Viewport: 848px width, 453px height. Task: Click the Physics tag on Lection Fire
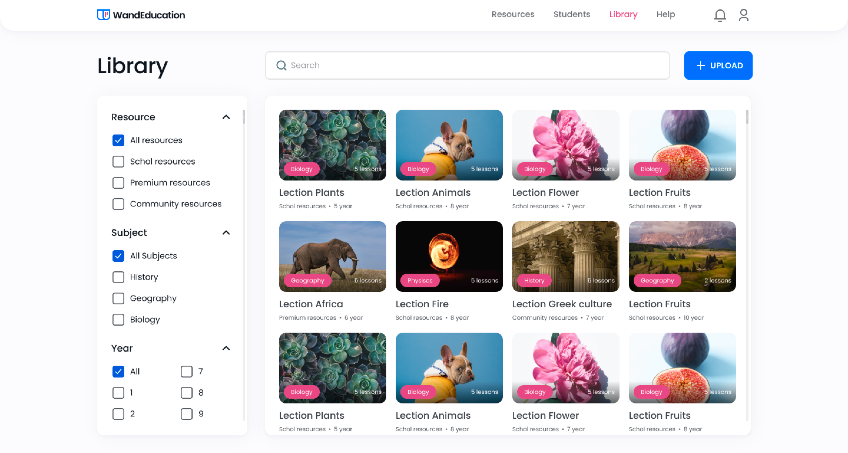(417, 281)
